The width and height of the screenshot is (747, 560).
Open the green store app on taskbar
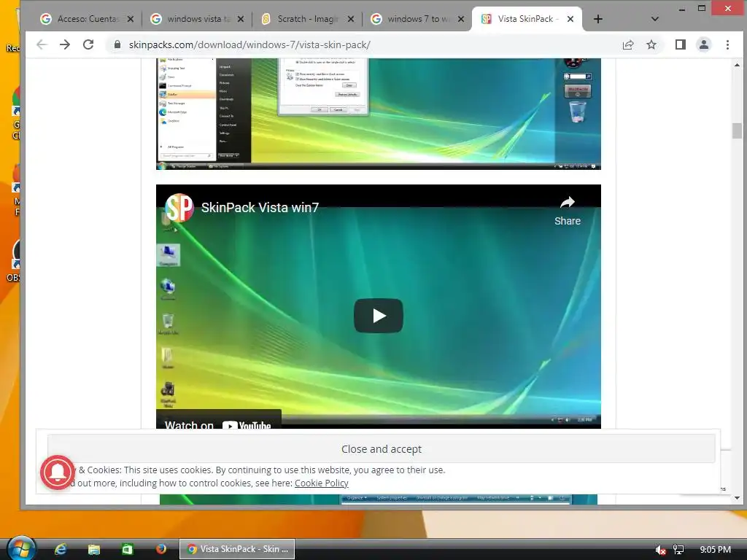pyautogui.click(x=127, y=549)
